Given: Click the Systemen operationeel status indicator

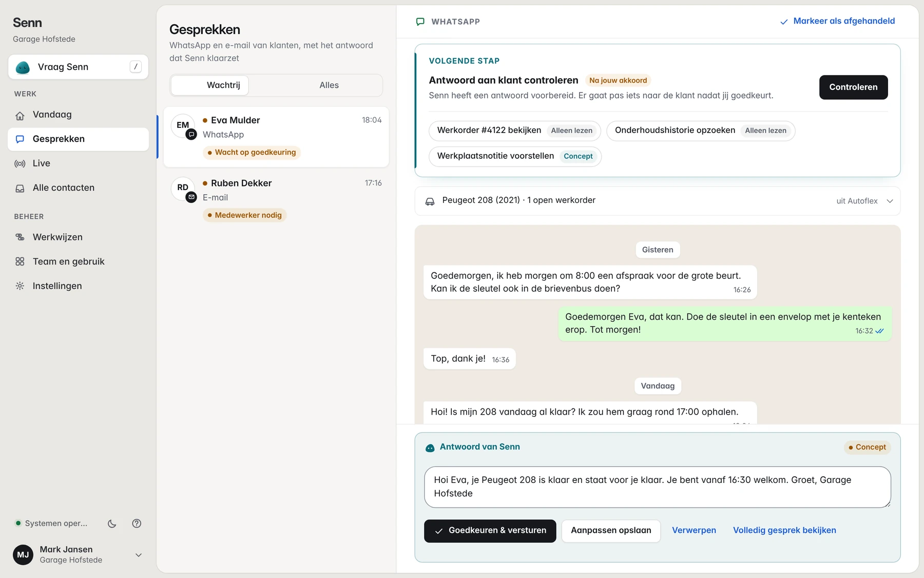Looking at the screenshot, I should tap(51, 524).
